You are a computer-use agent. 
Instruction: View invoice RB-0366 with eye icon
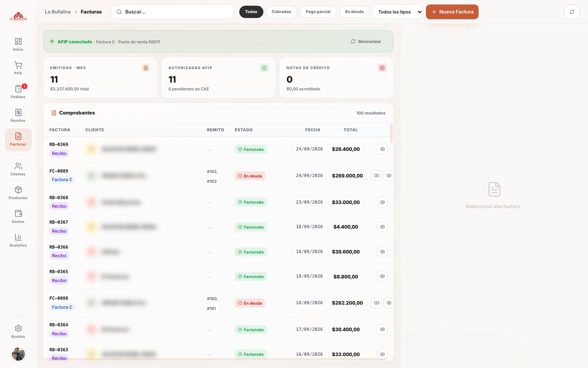382,252
